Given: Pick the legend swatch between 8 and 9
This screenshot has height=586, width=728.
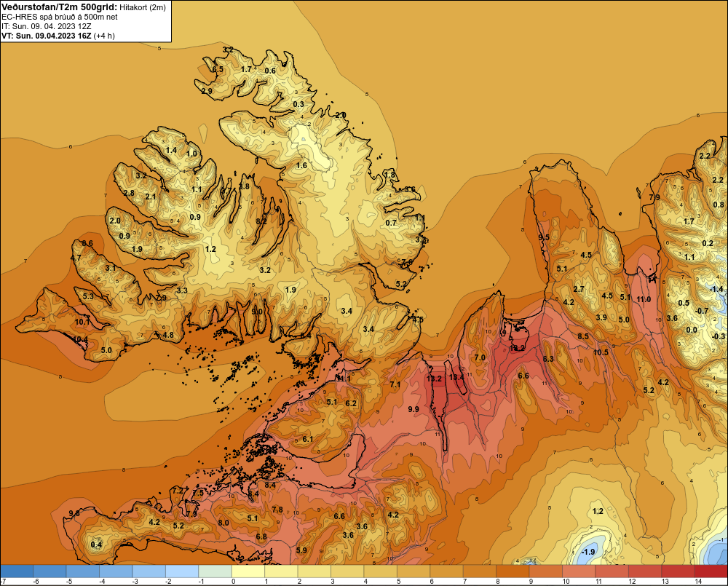Looking at the screenshot, I should tap(513, 571).
